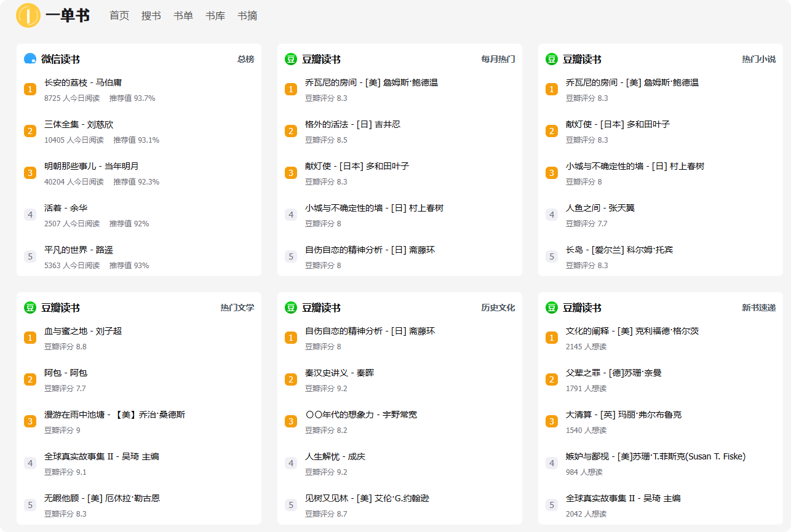Go to 首页 in the navigation
The image size is (791, 532).
(119, 16)
